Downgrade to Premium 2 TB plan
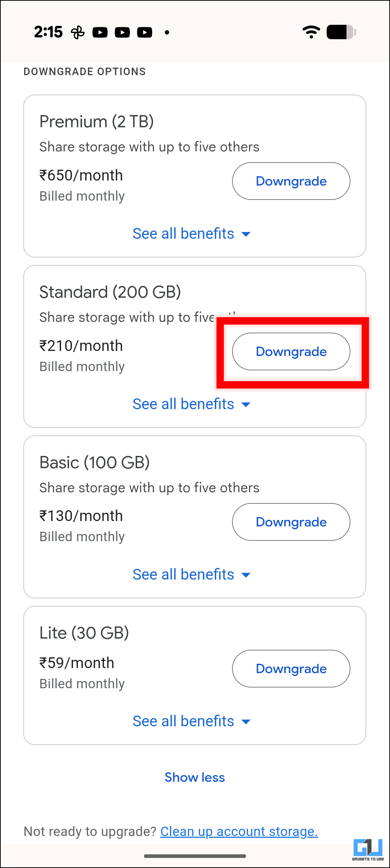This screenshot has height=868, width=390. pos(291,181)
